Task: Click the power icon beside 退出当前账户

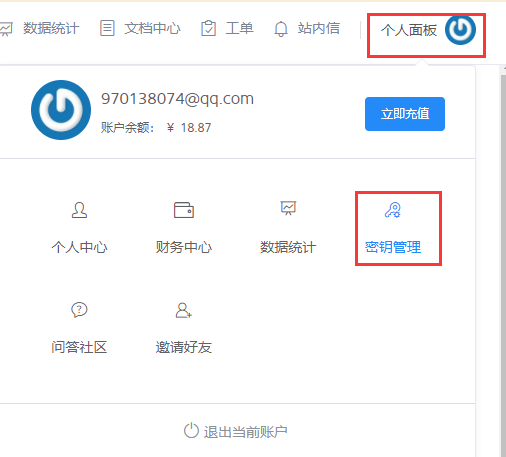Action: point(191,430)
